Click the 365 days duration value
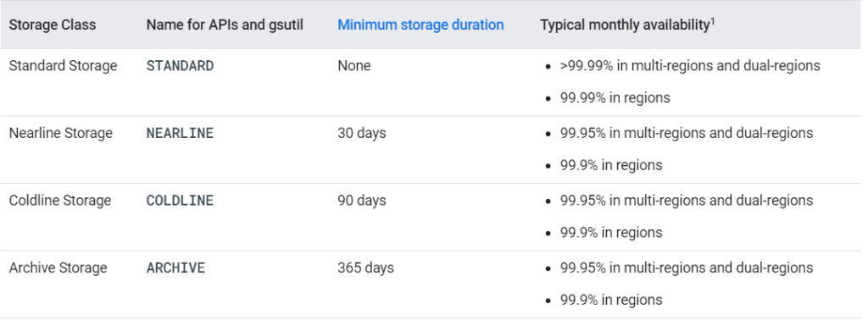Image resolution: width=868 pixels, height=320 pixels. (366, 268)
